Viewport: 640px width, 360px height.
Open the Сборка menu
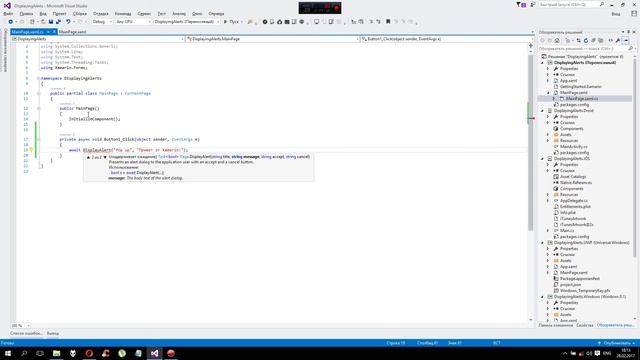point(80,13)
